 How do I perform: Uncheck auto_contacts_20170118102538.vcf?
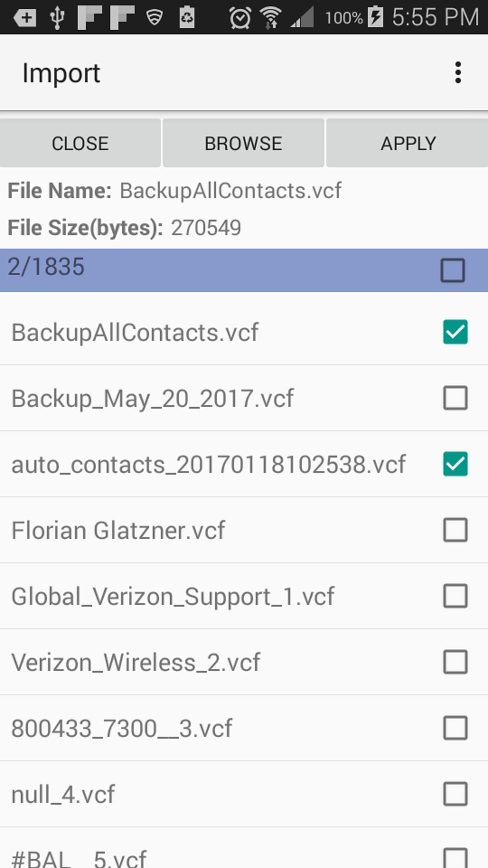(x=455, y=463)
